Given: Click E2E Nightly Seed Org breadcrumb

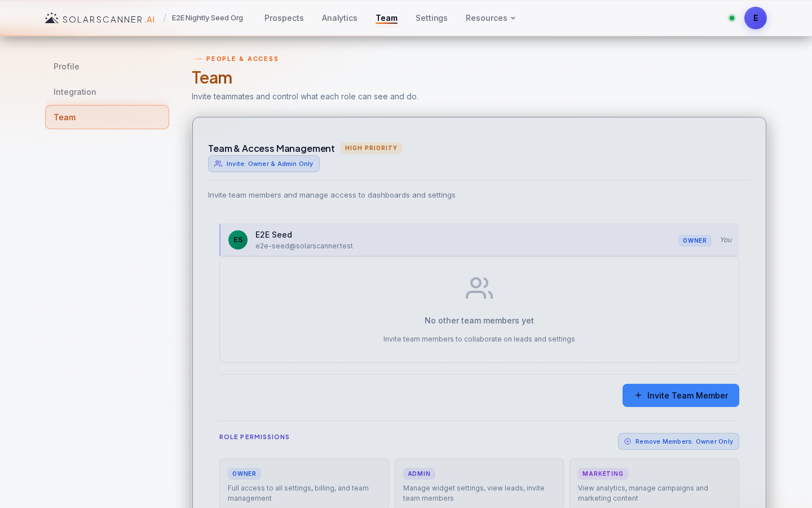Looking at the screenshot, I should click(x=208, y=18).
